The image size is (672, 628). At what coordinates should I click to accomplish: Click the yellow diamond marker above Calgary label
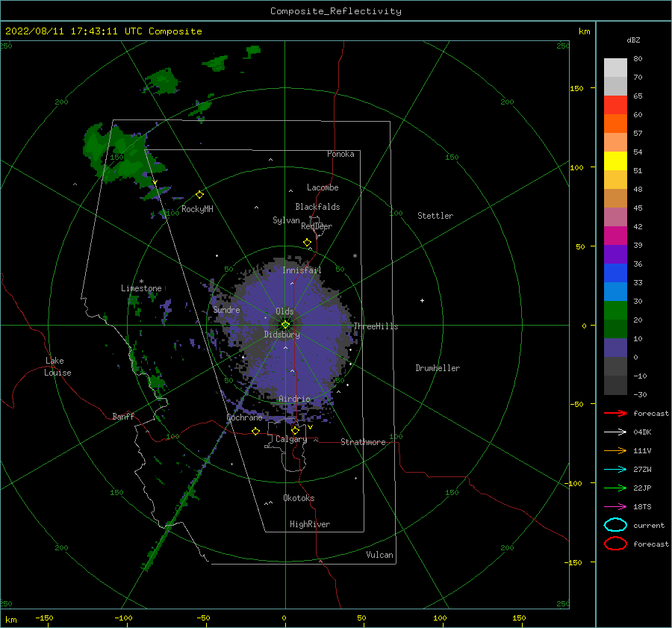[295, 430]
